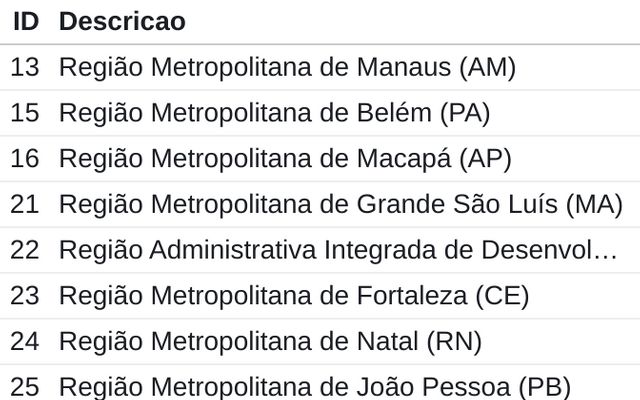Select the João Pessoa (PB) row description
Viewport: 640px width, 400px height.
(315, 387)
